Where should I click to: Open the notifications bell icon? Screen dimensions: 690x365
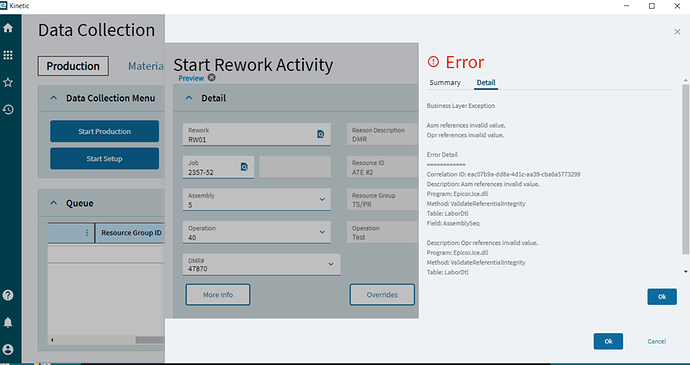coord(8,323)
